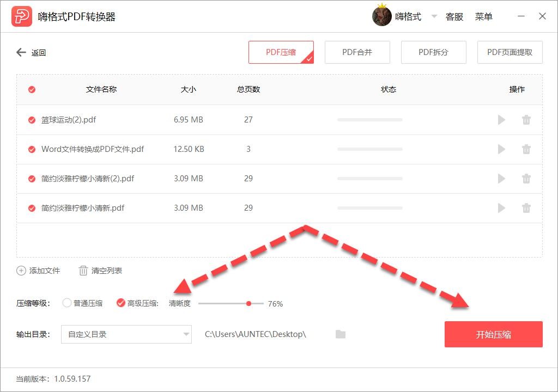The image size is (558, 392).
Task: Click progress bar of Word文件转换成PDF文件.pdf
Action: tap(370, 149)
